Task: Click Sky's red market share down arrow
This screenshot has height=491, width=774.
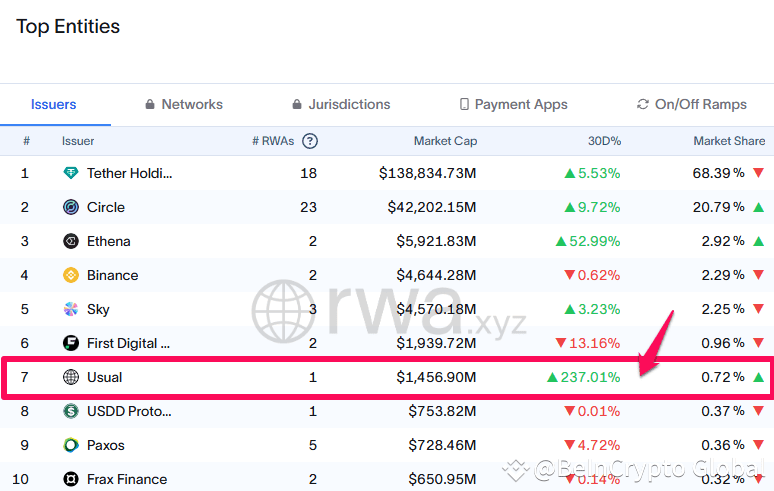Action: [759, 308]
